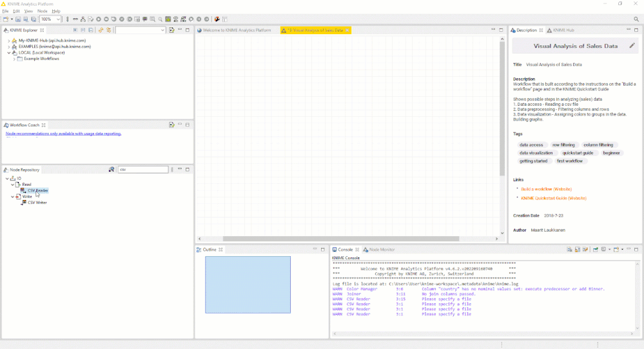
Task: Click the Execute selected nodes icon
Action: [x=99, y=19]
